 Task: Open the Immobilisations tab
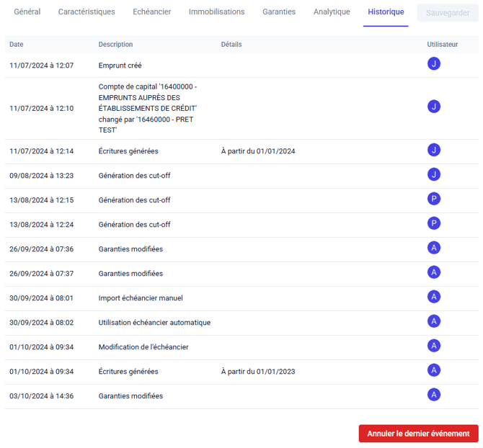[216, 12]
